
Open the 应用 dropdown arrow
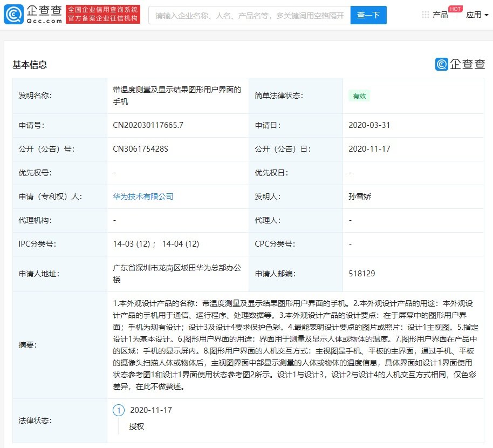[485, 15]
